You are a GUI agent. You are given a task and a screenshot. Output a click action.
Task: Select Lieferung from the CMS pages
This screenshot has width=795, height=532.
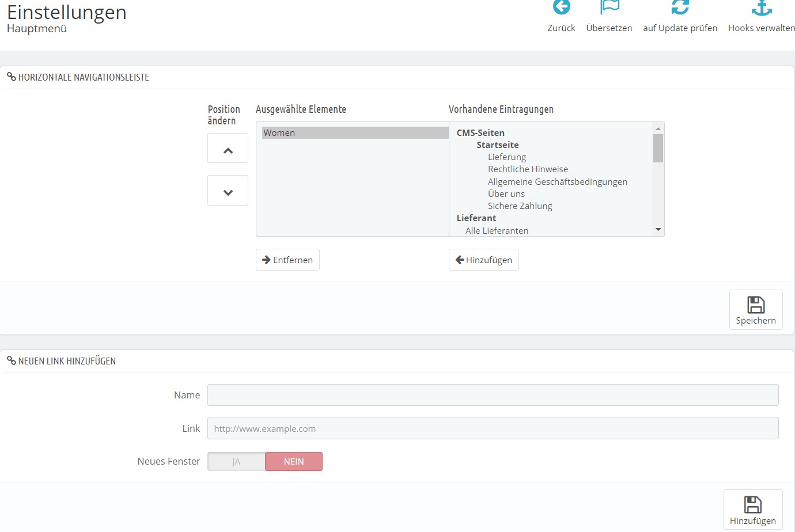click(507, 157)
